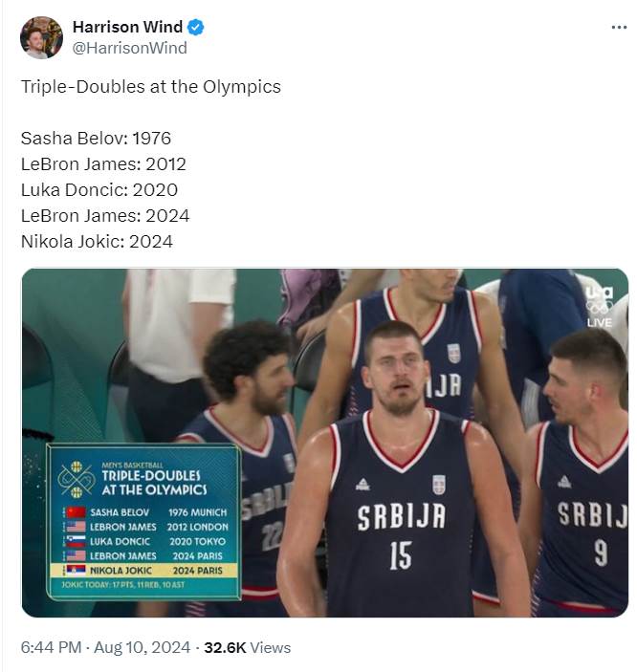The width and height of the screenshot is (637, 672).
Task: Click the basketball emblem in the graphic
Action: 77,479
